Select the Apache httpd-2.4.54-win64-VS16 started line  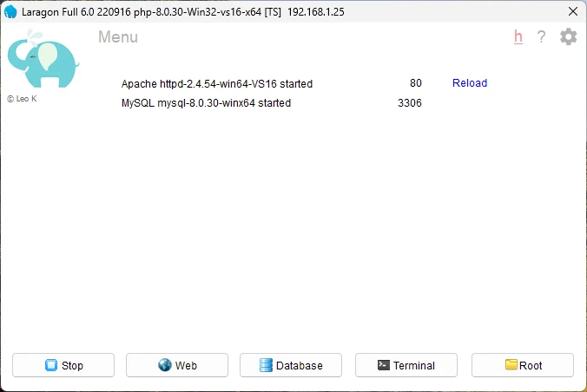pyautogui.click(x=217, y=84)
